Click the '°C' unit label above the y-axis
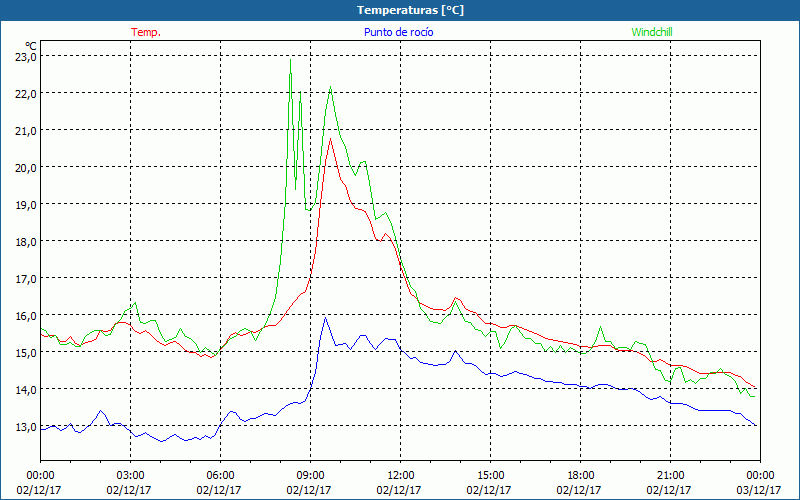 pyautogui.click(x=31, y=46)
